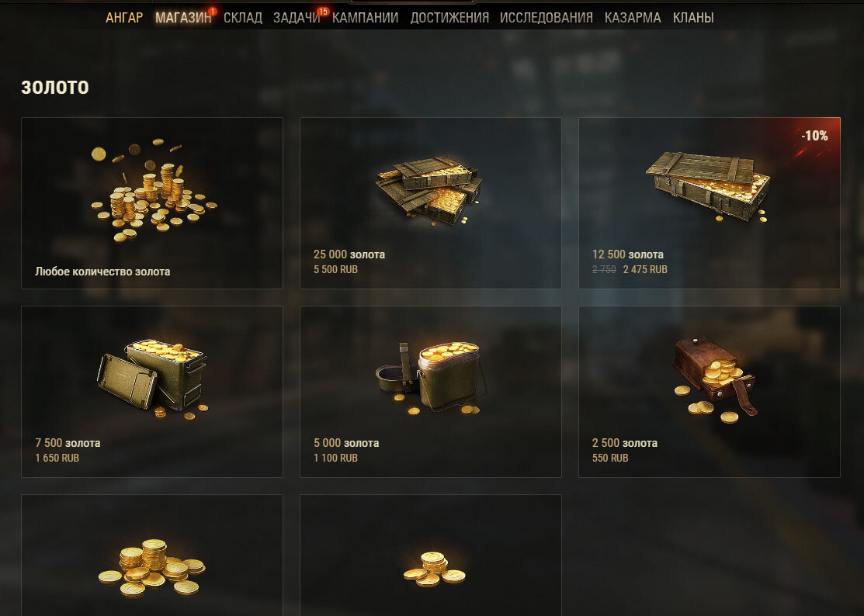Go to the ЗАДАЧИ tab
864x616 pixels.
click(x=297, y=18)
